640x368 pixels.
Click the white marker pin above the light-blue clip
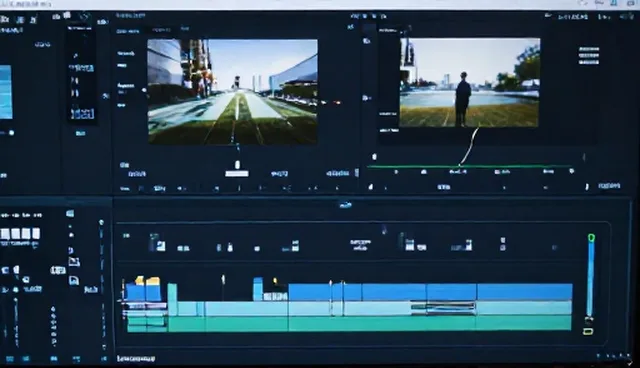223,279
